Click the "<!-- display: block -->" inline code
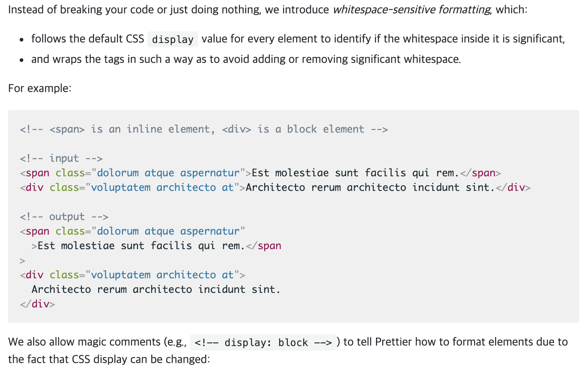Viewport: 588px width, 373px height. [x=263, y=343]
